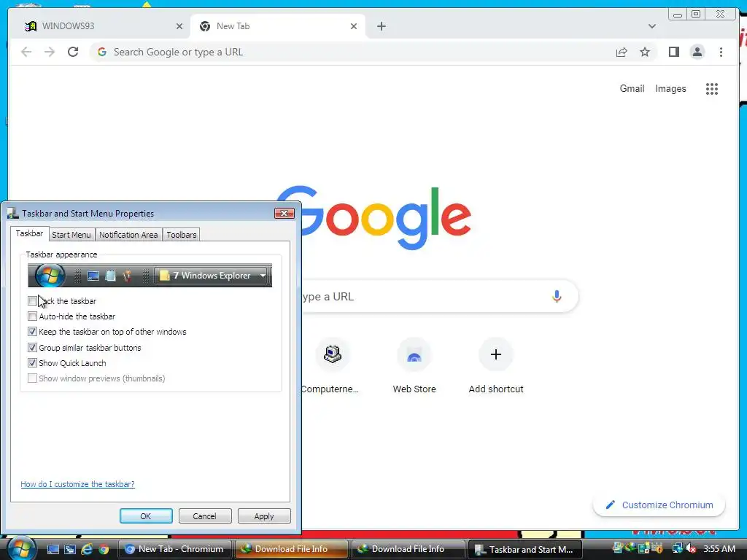Click OK in Taskbar properties
Screen dimensions: 747x560
pos(146,516)
